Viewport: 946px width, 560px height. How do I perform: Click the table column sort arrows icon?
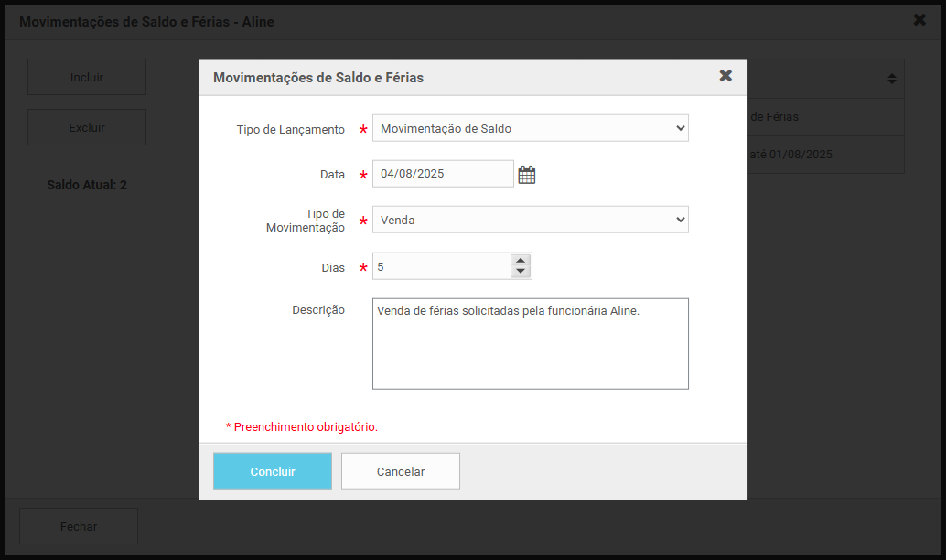click(892, 79)
